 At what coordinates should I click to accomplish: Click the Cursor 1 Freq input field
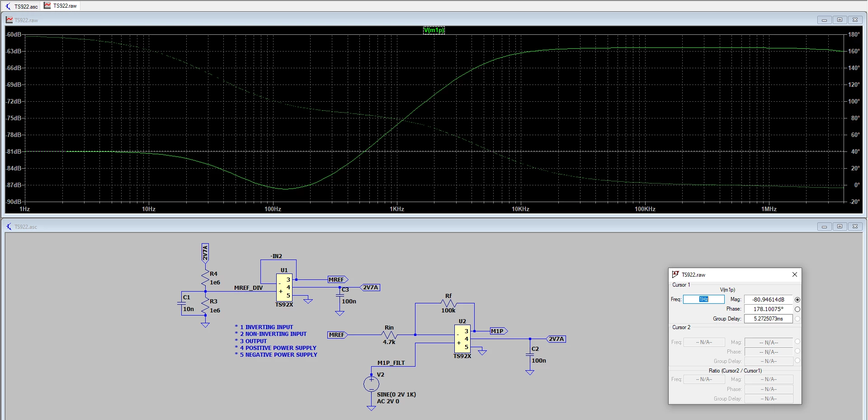coord(704,299)
